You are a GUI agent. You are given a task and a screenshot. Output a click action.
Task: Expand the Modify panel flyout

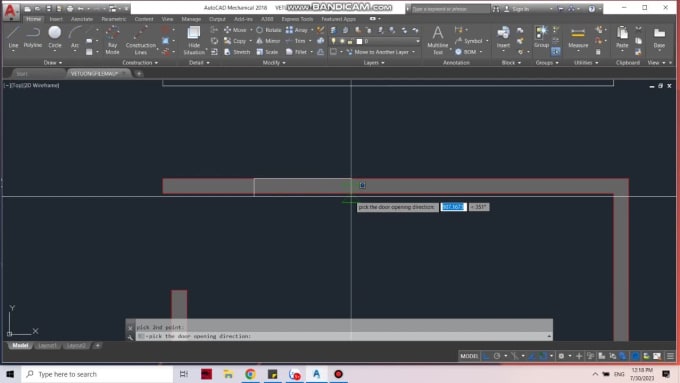(274, 62)
